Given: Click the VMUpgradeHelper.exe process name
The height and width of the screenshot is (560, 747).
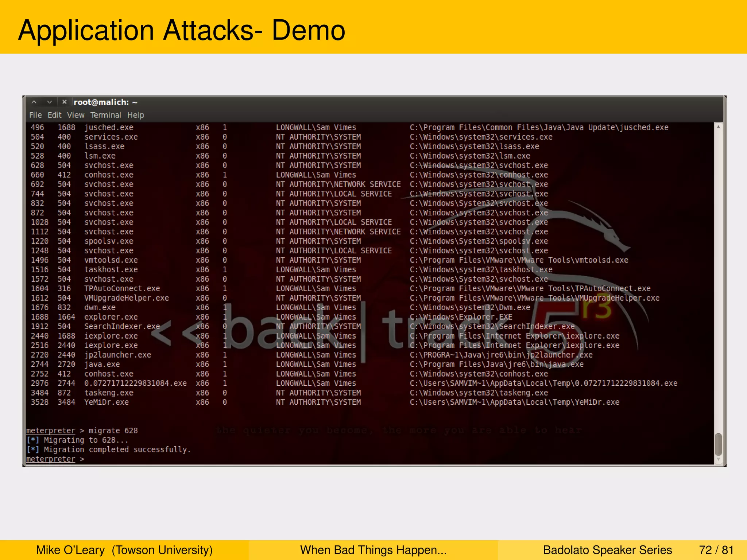Looking at the screenshot, I should pyautogui.click(x=127, y=298).
